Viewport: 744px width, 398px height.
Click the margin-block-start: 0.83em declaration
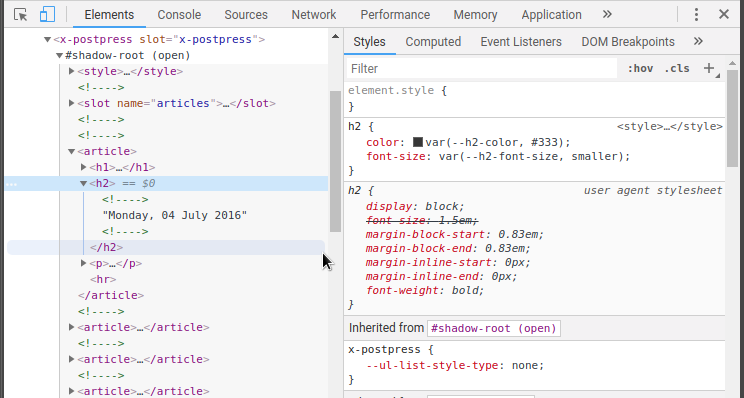[x=455, y=234]
